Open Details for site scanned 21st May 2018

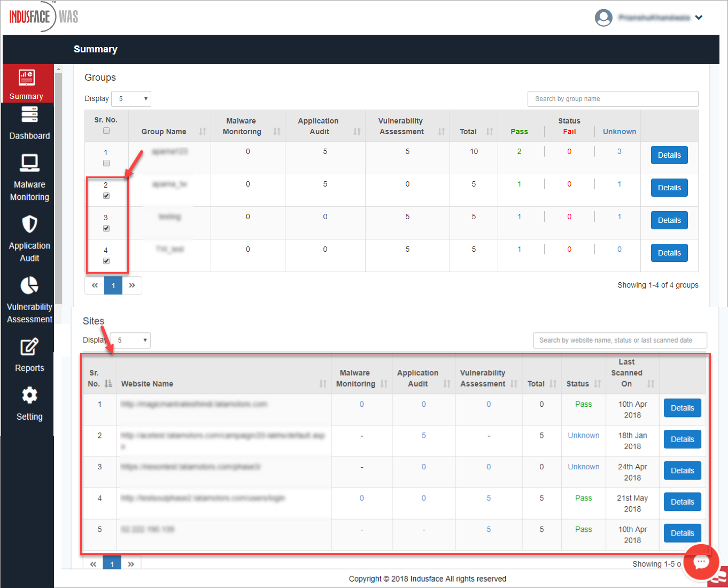(x=683, y=502)
